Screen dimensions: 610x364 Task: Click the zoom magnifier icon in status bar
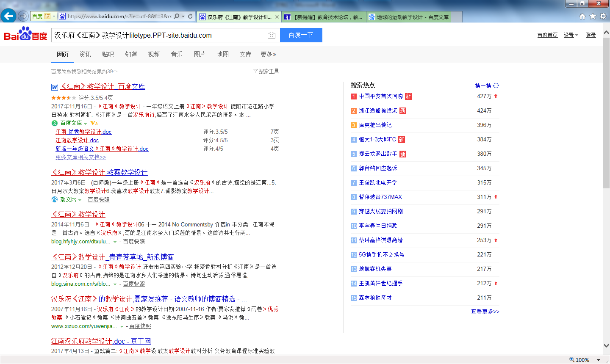coord(571,360)
